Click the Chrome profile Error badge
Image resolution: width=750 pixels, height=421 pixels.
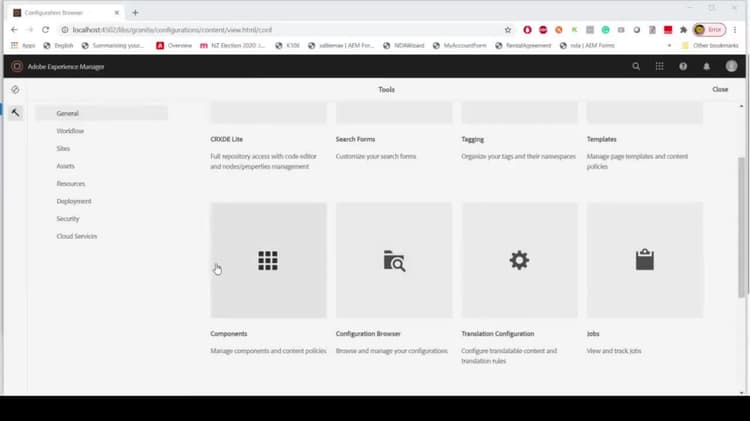coord(710,30)
